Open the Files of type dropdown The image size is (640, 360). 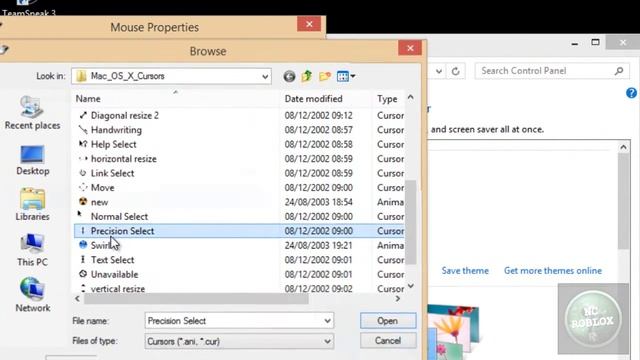point(327,341)
